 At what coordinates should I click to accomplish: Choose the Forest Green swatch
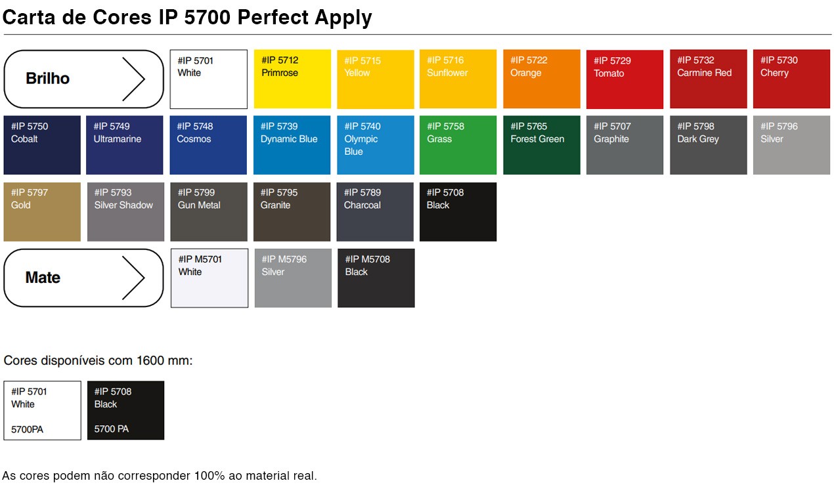coord(542,145)
